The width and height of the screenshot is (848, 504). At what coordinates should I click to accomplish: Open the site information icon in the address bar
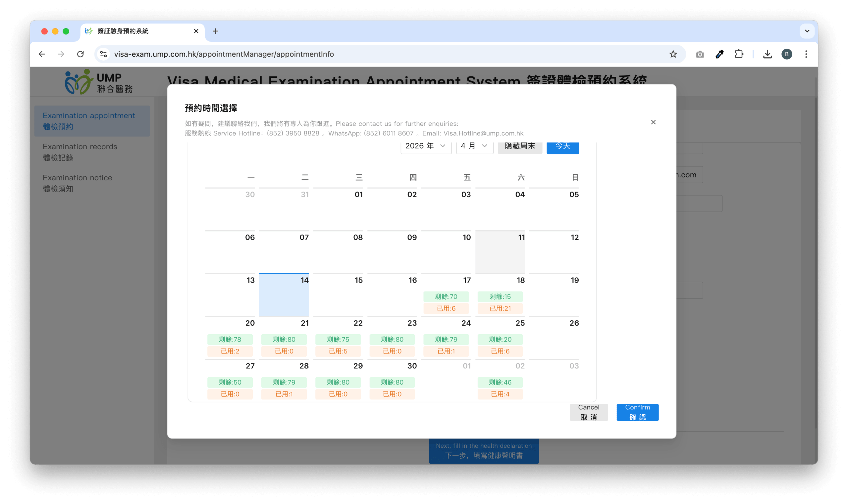click(x=103, y=54)
